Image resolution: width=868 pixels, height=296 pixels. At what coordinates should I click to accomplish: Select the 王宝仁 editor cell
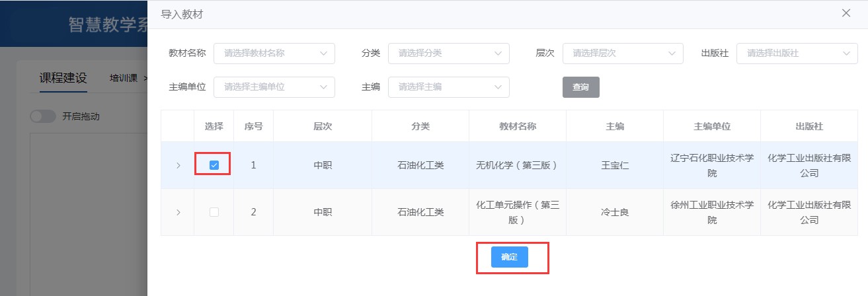coord(614,165)
